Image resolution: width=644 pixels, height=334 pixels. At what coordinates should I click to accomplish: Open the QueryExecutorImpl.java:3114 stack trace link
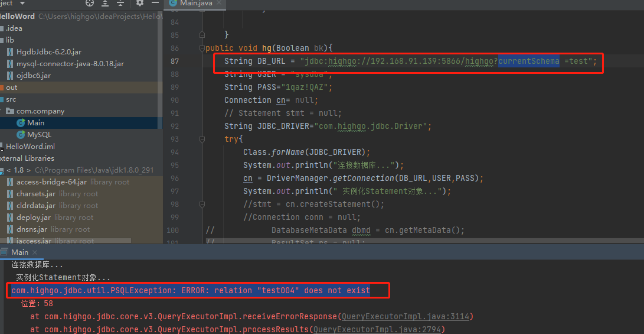405,317
